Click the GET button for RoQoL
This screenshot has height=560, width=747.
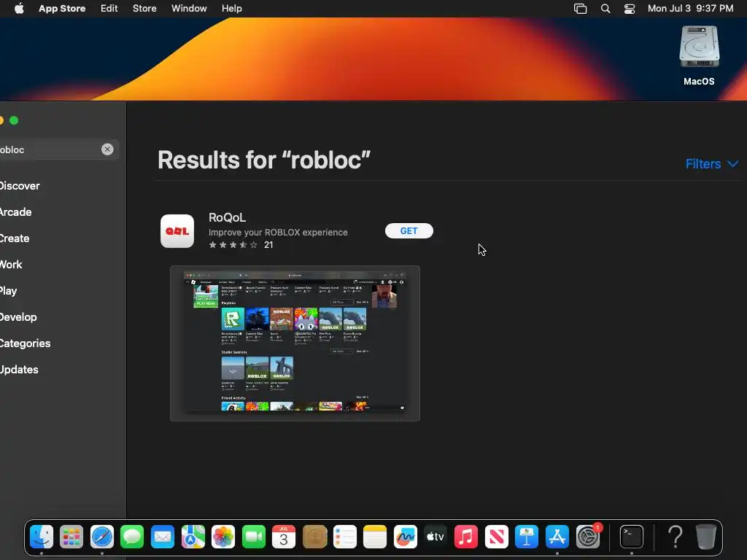(409, 231)
